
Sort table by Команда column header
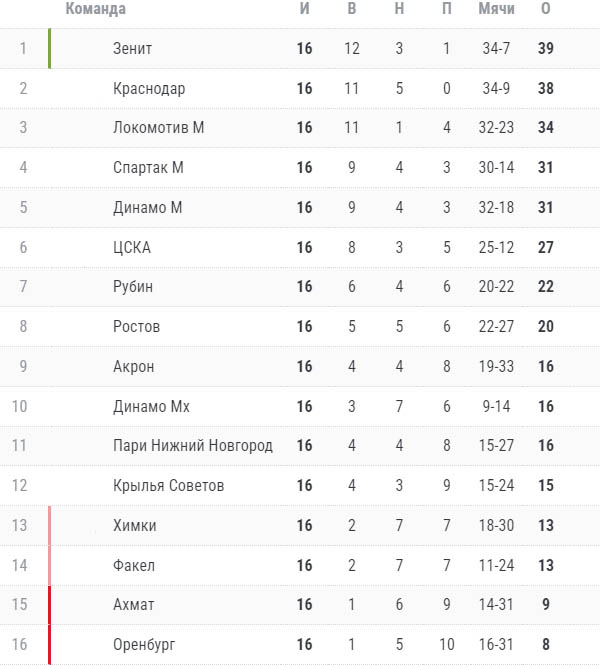(96, 9)
